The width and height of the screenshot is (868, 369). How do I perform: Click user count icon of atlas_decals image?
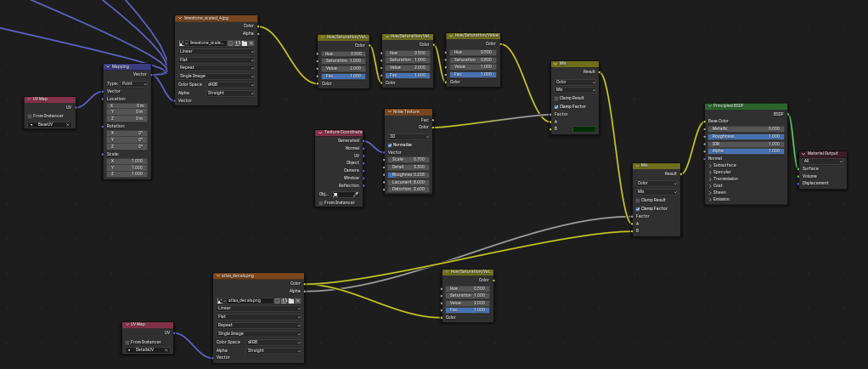tap(284, 300)
